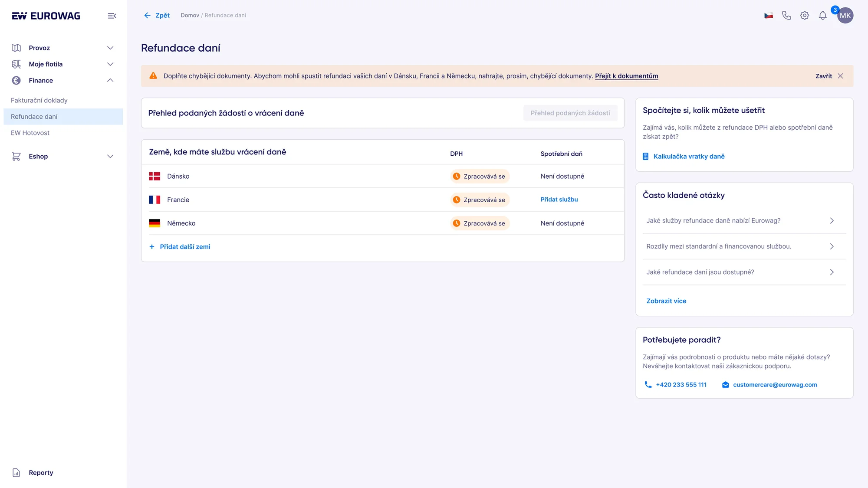Click the Provoz map icon

(x=16, y=48)
